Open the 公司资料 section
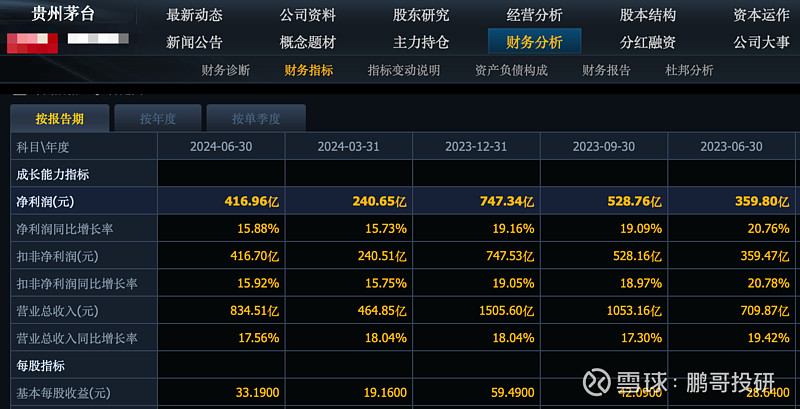Screen dimensions: 800x409 click(308, 15)
